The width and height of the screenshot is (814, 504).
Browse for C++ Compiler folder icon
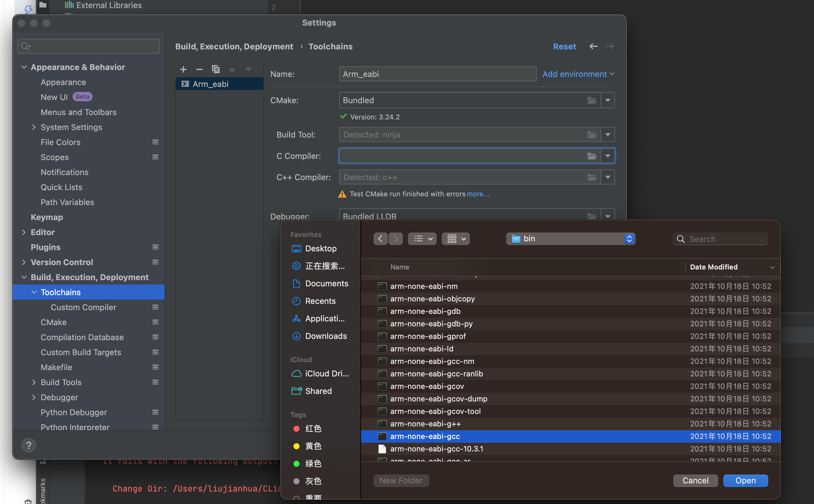click(x=592, y=177)
